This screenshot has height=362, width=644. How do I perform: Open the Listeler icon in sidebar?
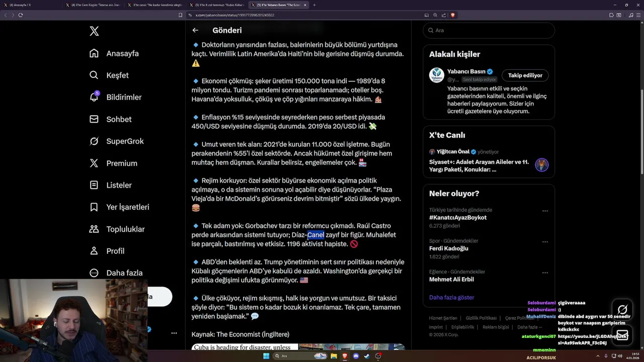(94, 185)
